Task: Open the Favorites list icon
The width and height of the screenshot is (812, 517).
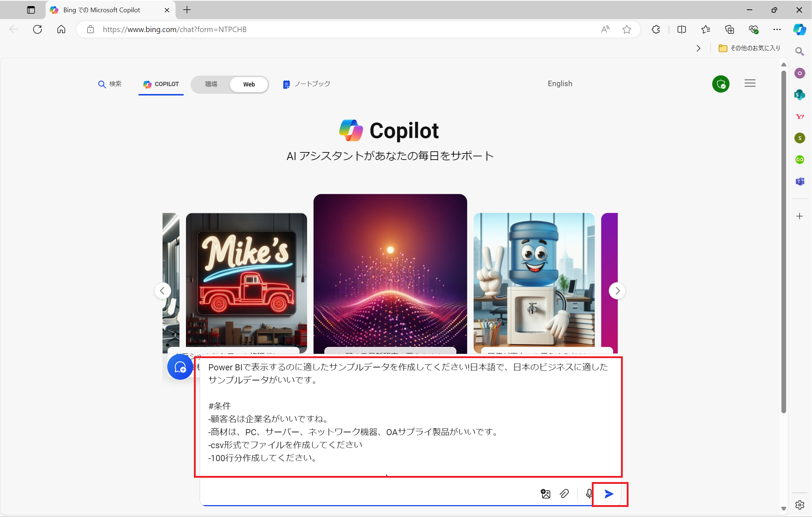Action: click(706, 29)
